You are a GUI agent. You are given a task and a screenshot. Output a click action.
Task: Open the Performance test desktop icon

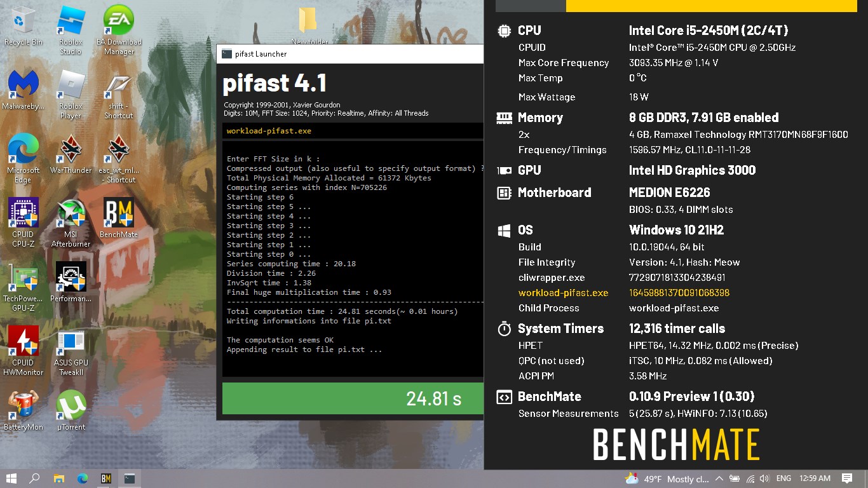pyautogui.click(x=71, y=282)
